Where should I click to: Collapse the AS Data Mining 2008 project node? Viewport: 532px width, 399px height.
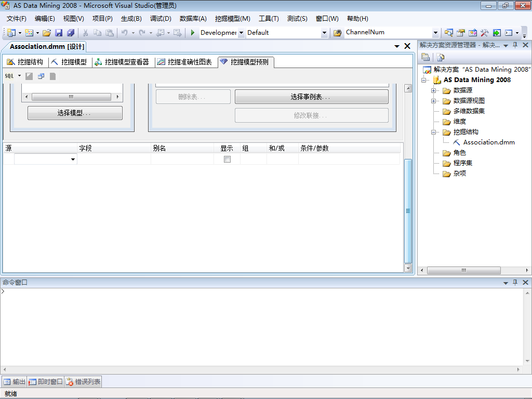click(x=424, y=80)
